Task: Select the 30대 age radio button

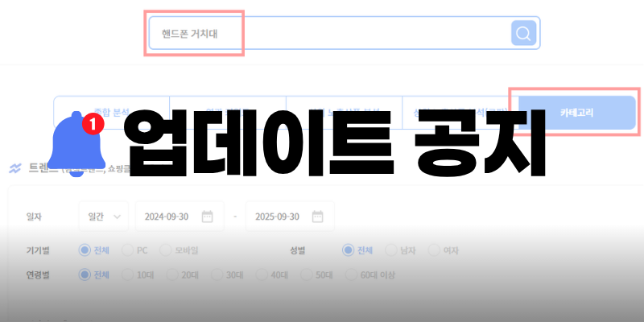Action: (217, 275)
